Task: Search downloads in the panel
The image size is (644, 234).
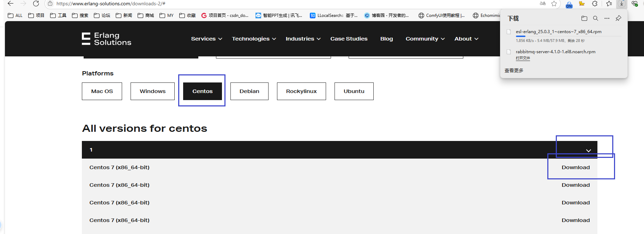Action: pyautogui.click(x=596, y=18)
